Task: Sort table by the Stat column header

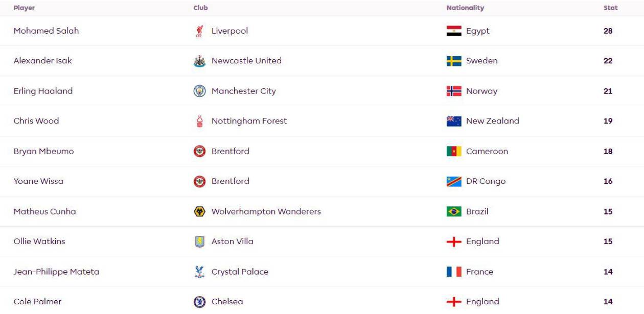Action: [x=610, y=8]
